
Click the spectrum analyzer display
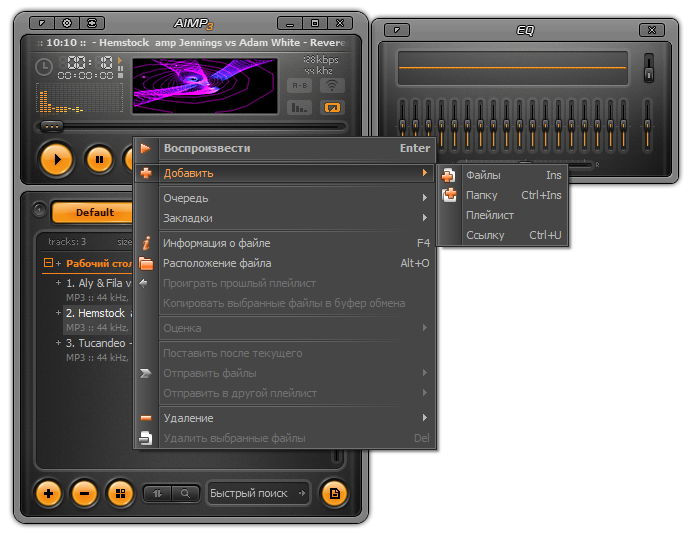[79, 98]
